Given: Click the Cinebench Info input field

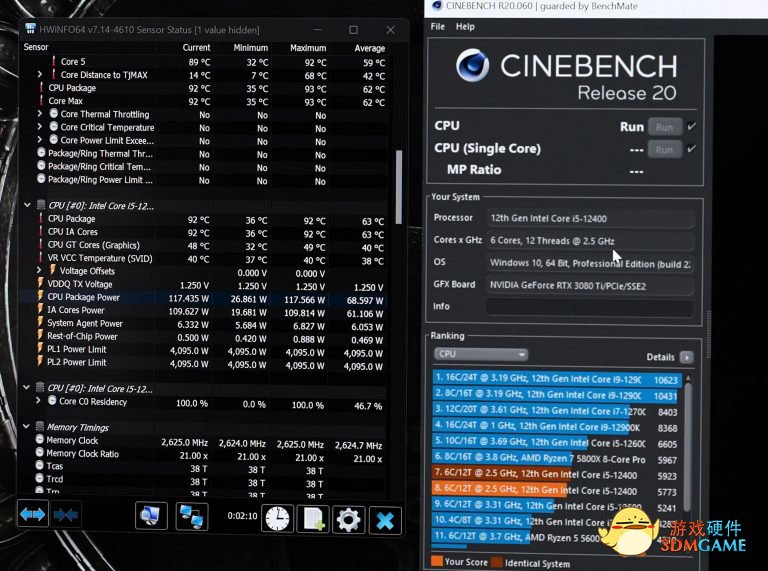Looking at the screenshot, I should tap(590, 308).
